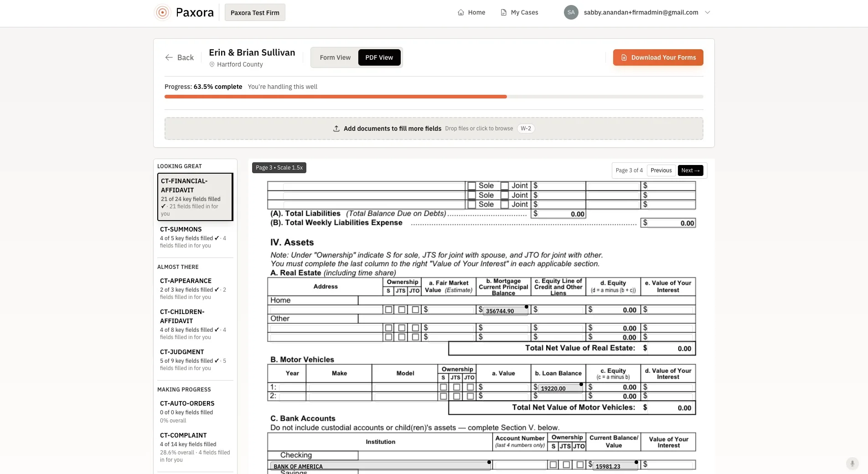Click Home fair market value field

click(451, 310)
